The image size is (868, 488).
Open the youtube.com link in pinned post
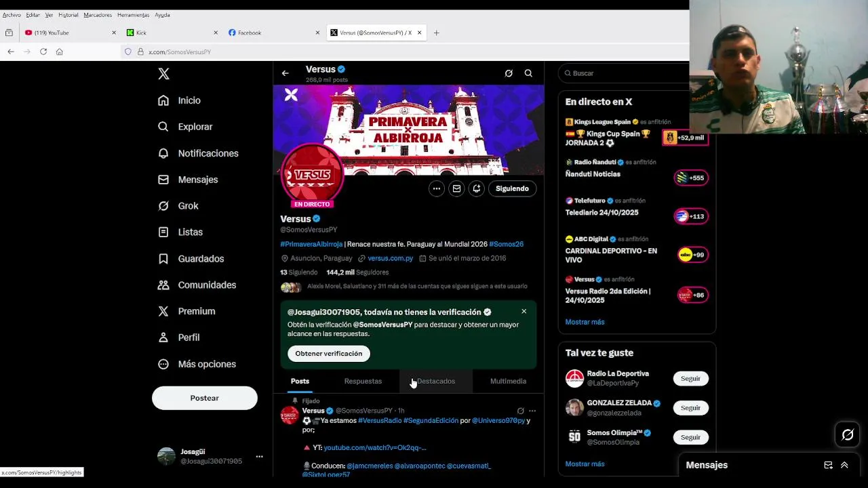(x=375, y=447)
